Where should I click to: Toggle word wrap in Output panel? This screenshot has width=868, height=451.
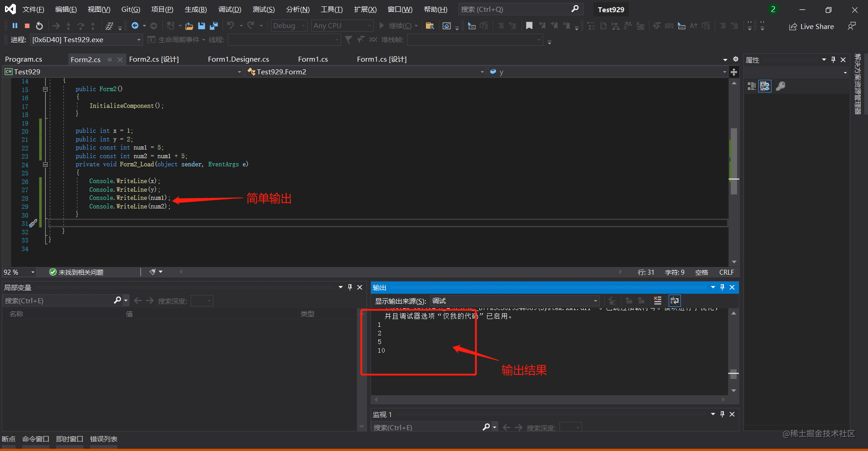coord(675,301)
